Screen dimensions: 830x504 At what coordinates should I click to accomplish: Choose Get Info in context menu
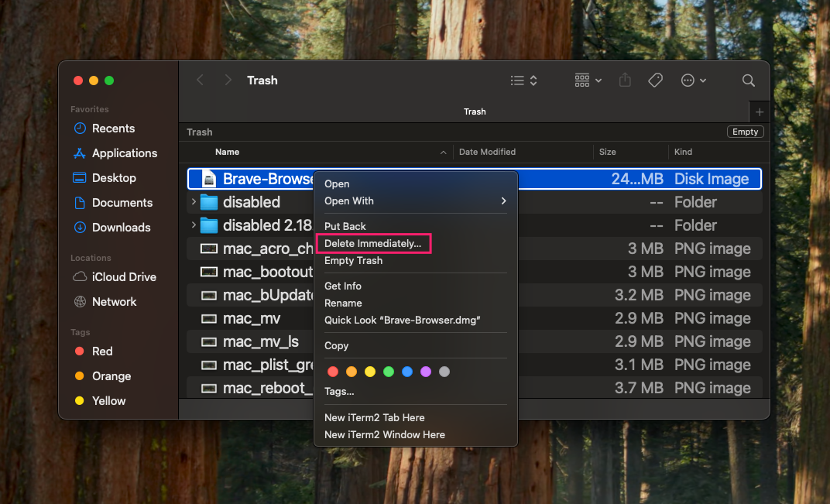tap(342, 286)
